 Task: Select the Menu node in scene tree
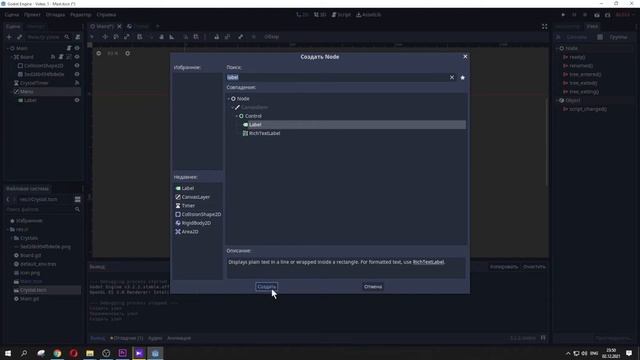[x=27, y=92]
